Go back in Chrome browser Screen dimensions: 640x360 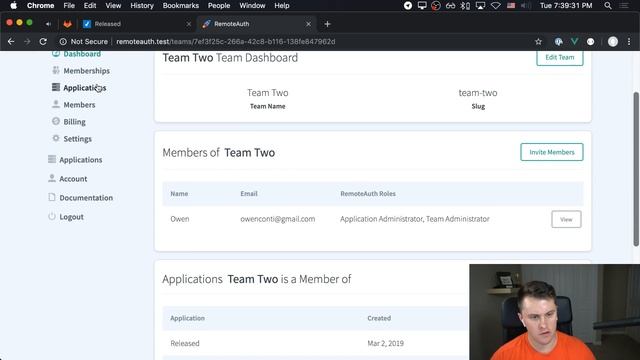tap(11, 42)
